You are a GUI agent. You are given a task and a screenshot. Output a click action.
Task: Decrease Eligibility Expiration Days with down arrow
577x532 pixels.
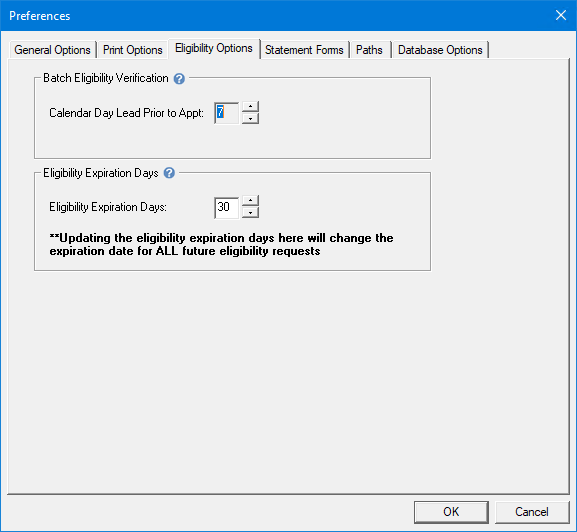[250, 213]
